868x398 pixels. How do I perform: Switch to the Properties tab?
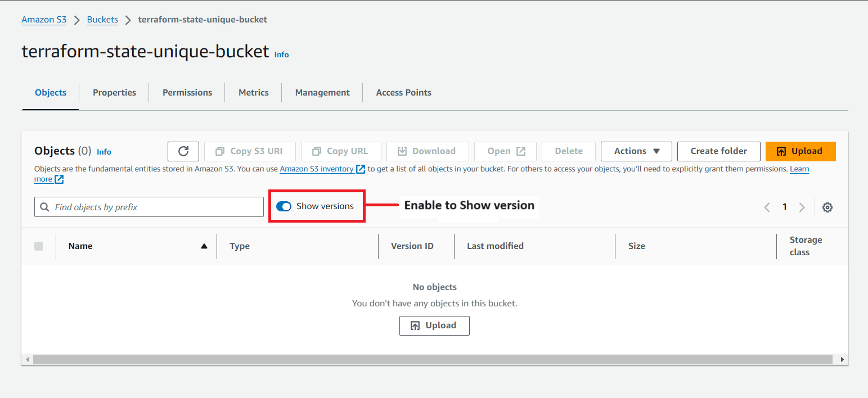tap(114, 92)
